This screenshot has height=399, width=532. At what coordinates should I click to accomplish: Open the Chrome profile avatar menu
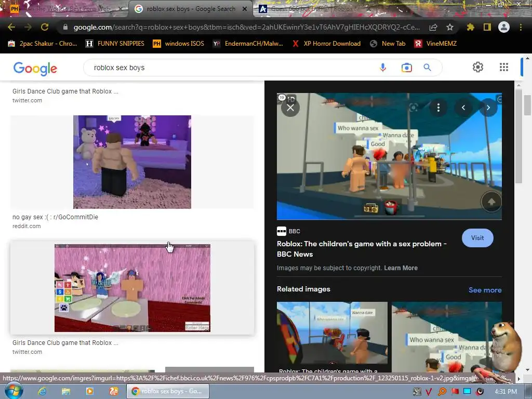coord(504,27)
